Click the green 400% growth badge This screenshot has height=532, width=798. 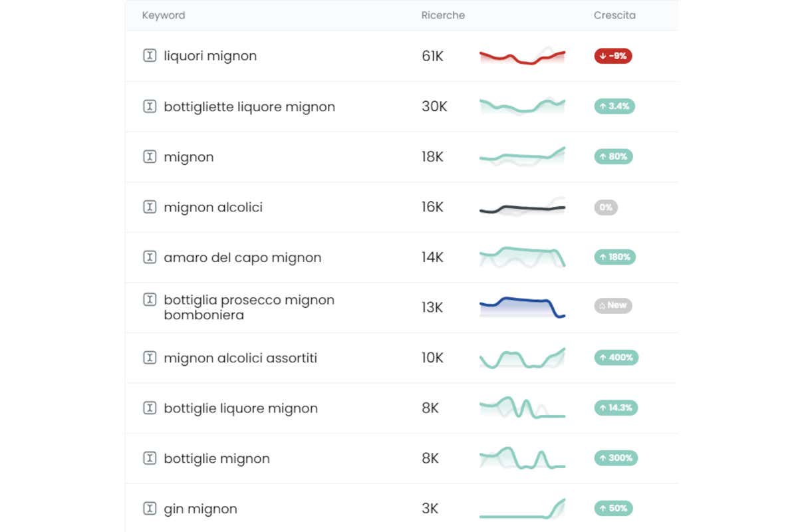[616, 358]
